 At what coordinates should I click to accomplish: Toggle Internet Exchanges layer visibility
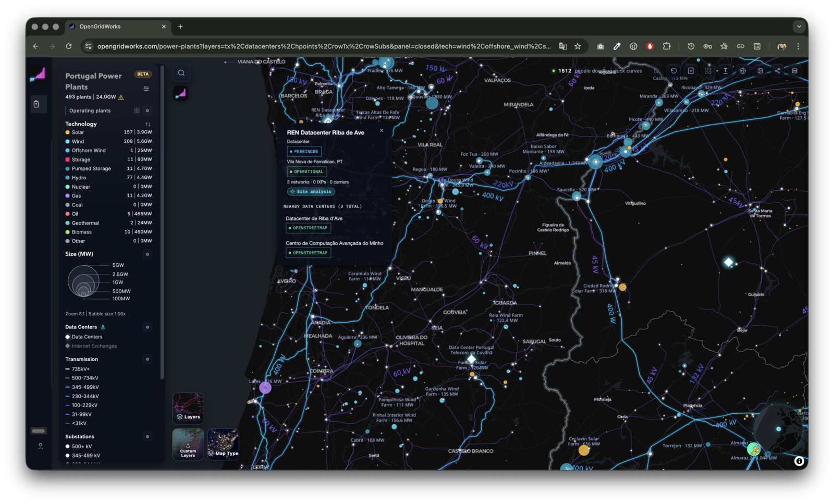(91, 346)
